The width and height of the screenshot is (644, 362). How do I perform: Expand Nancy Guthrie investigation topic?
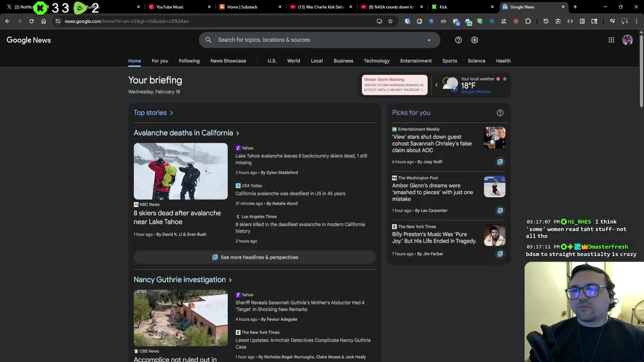pyautogui.click(x=183, y=280)
